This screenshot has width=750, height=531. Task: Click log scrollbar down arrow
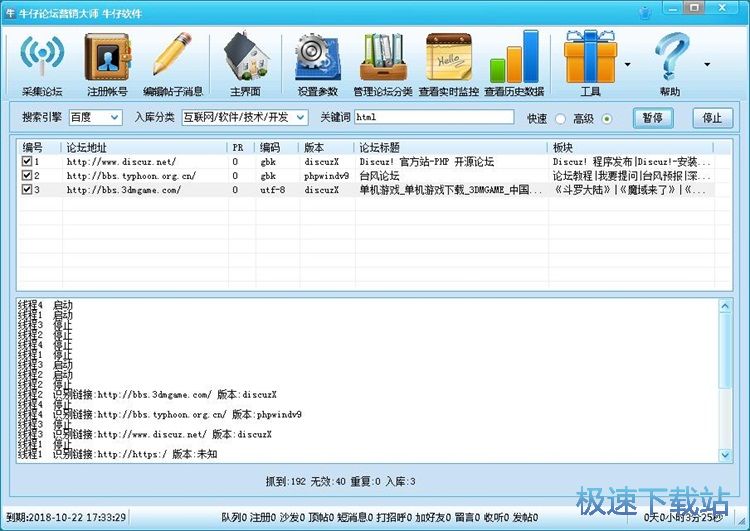(x=725, y=455)
